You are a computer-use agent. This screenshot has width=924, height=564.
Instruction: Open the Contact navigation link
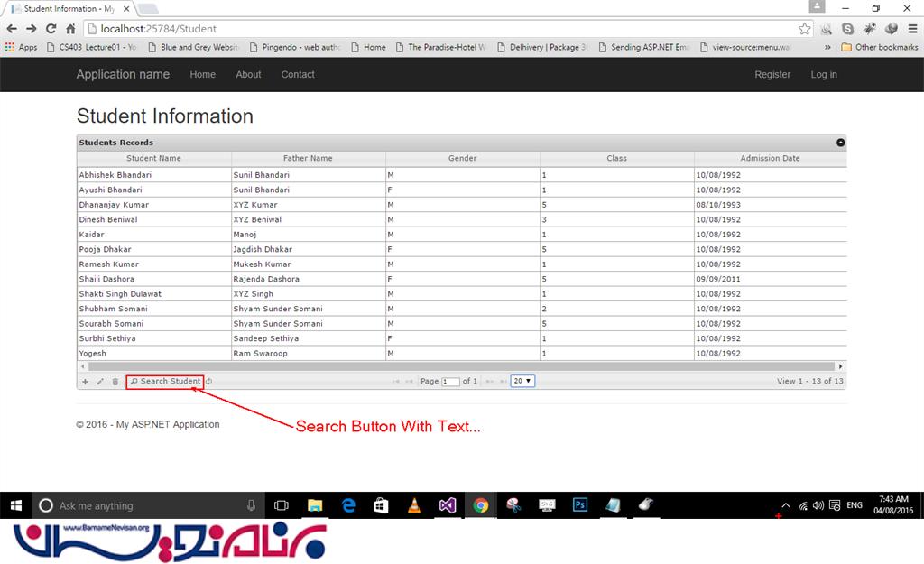tap(298, 75)
